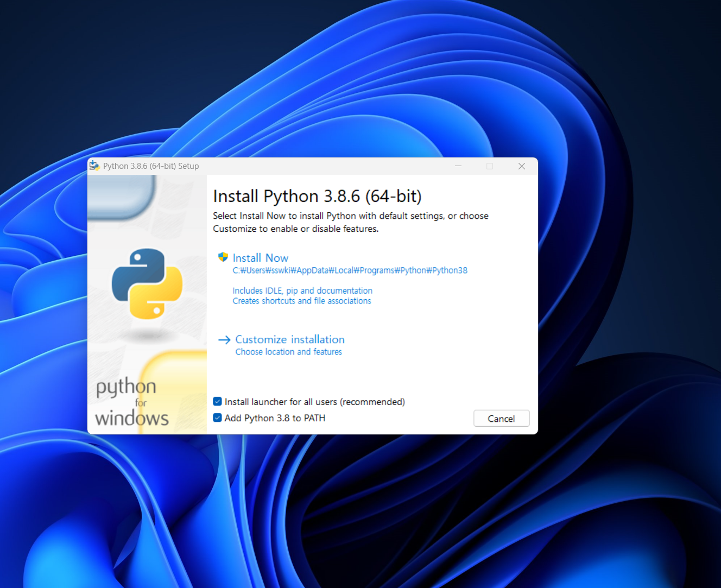The image size is (721, 588).
Task: Click the arrow icon beside Customize installation
Action: pos(224,340)
